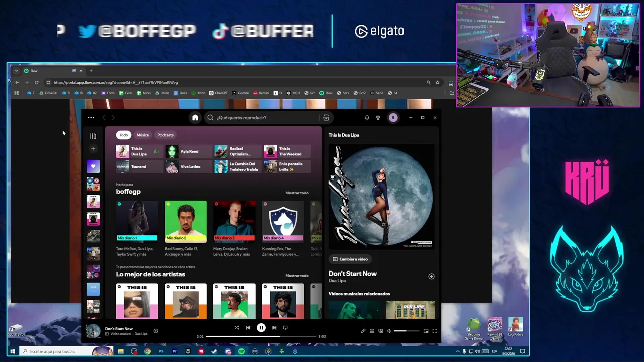644x362 pixels.
Task: Click Mostrar todo for Lo mejor de los artistas
Action: pyautogui.click(x=297, y=276)
